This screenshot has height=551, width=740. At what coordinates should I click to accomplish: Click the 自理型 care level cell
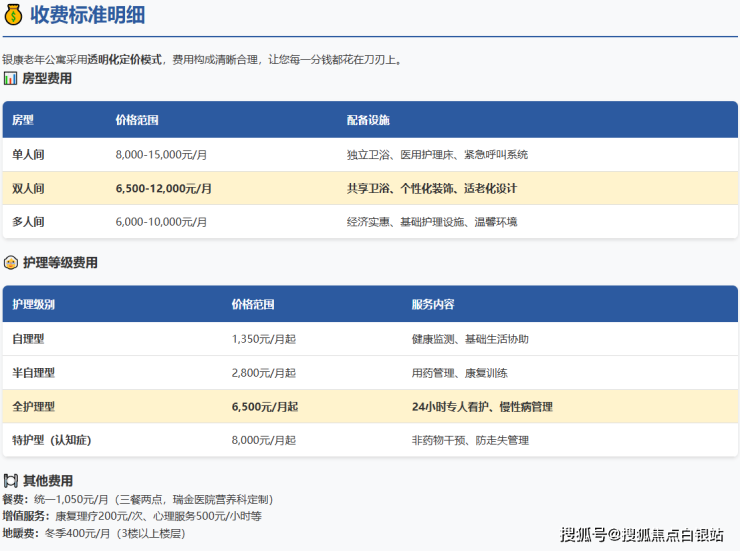[28, 339]
